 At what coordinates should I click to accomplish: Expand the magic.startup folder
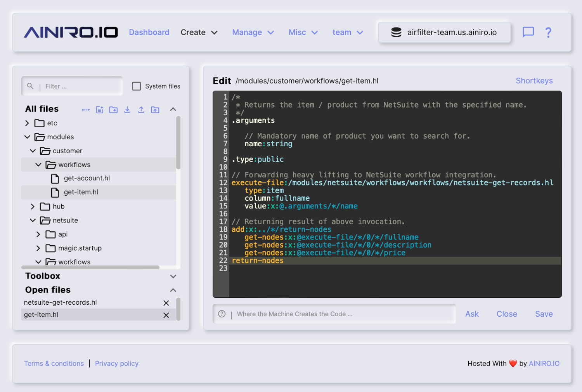click(x=38, y=248)
